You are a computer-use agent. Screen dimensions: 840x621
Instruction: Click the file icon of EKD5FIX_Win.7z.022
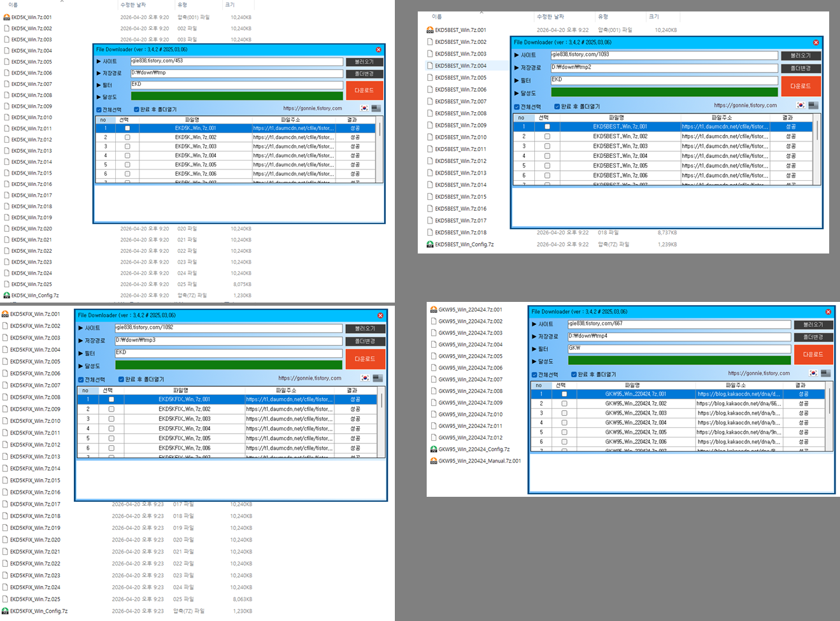coord(5,564)
